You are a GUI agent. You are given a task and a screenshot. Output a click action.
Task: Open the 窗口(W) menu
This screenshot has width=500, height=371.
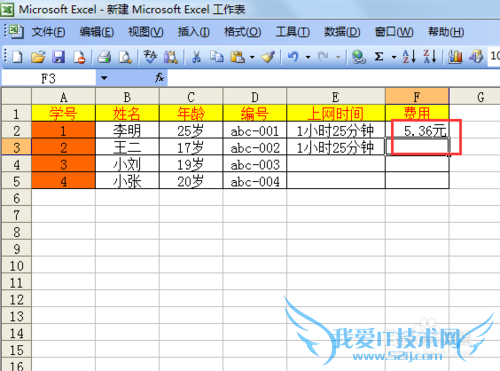(394, 32)
